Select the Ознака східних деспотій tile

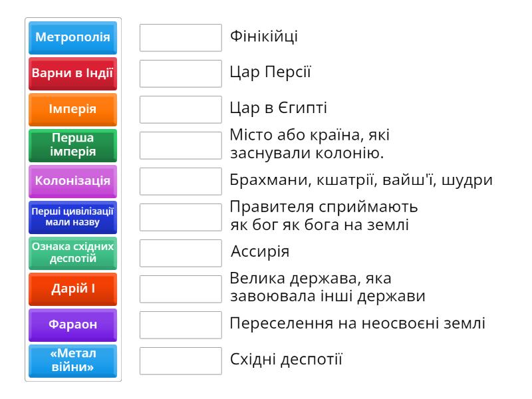72,253
